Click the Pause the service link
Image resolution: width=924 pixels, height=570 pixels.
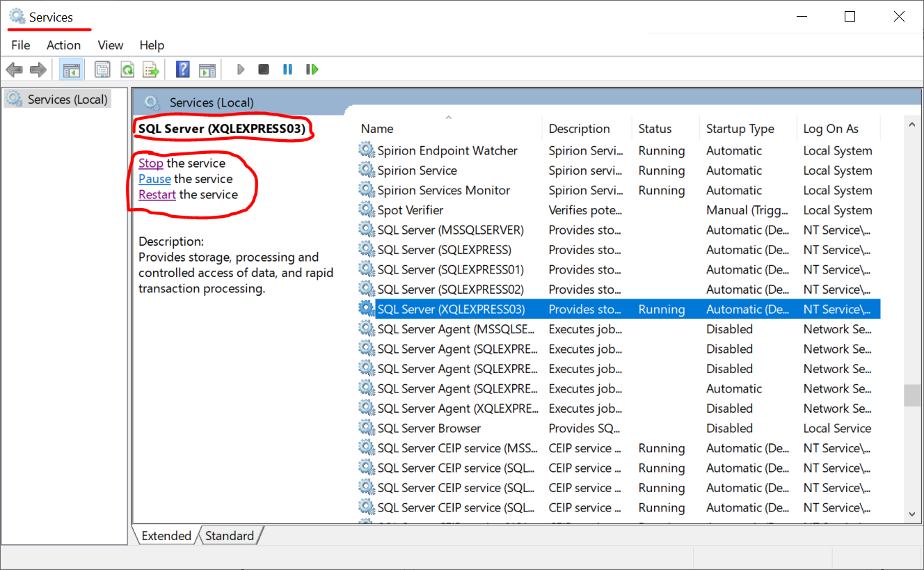click(154, 179)
